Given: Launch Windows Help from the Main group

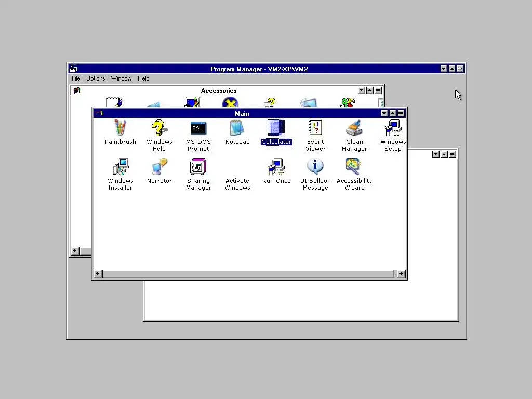Looking at the screenshot, I should pyautogui.click(x=159, y=128).
